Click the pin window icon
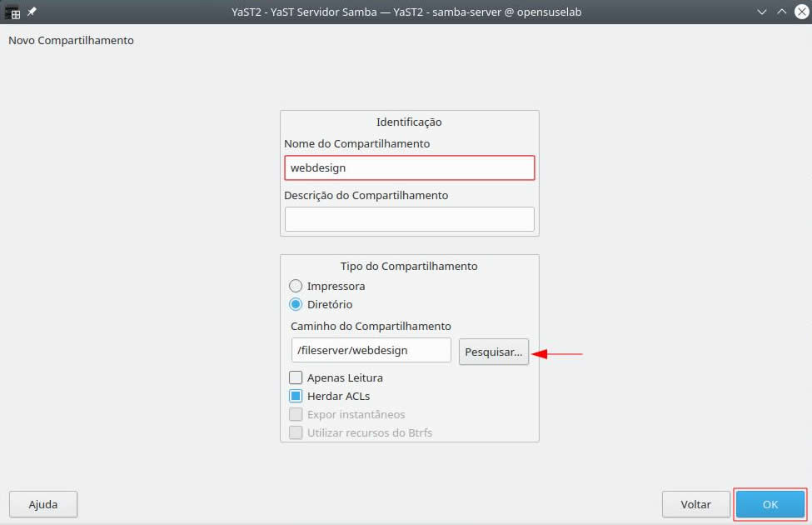The width and height of the screenshot is (812, 525). click(32, 12)
